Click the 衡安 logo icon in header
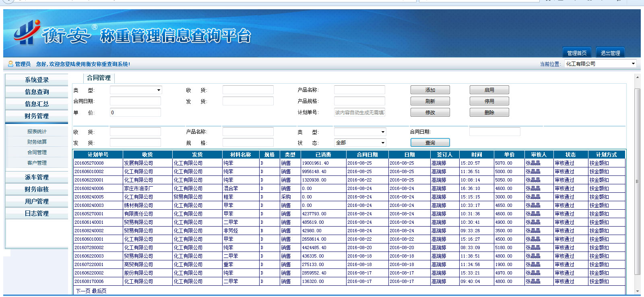The width and height of the screenshot is (644, 297). click(27, 32)
